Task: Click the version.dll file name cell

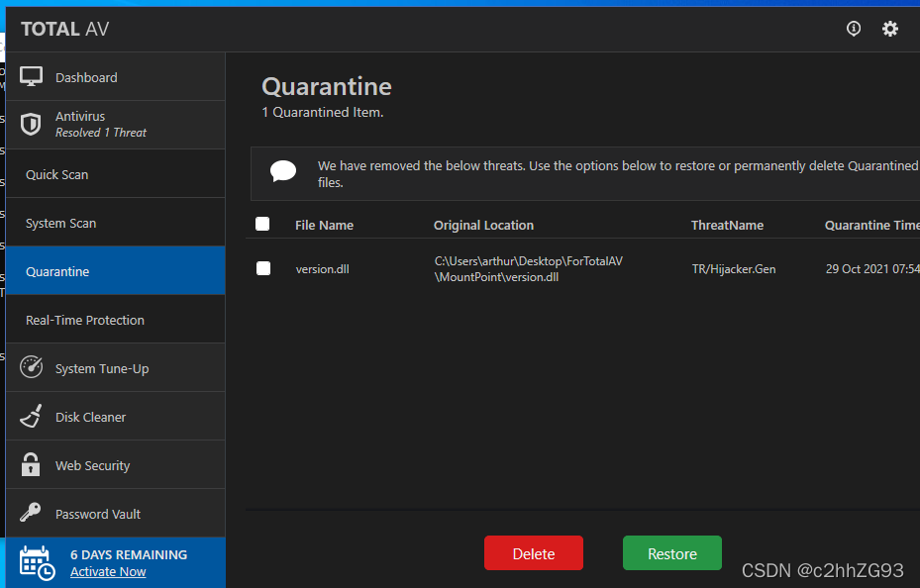Action: click(x=322, y=269)
